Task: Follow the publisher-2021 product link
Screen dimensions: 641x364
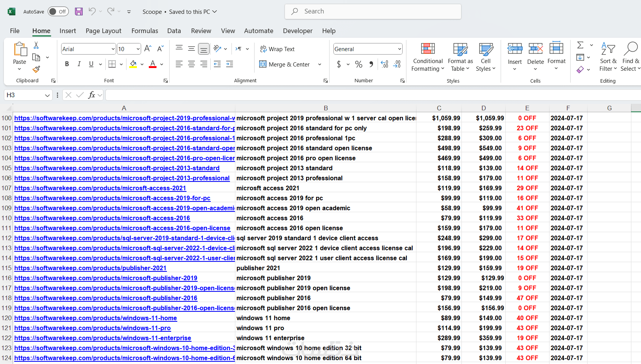Action: tap(90, 268)
